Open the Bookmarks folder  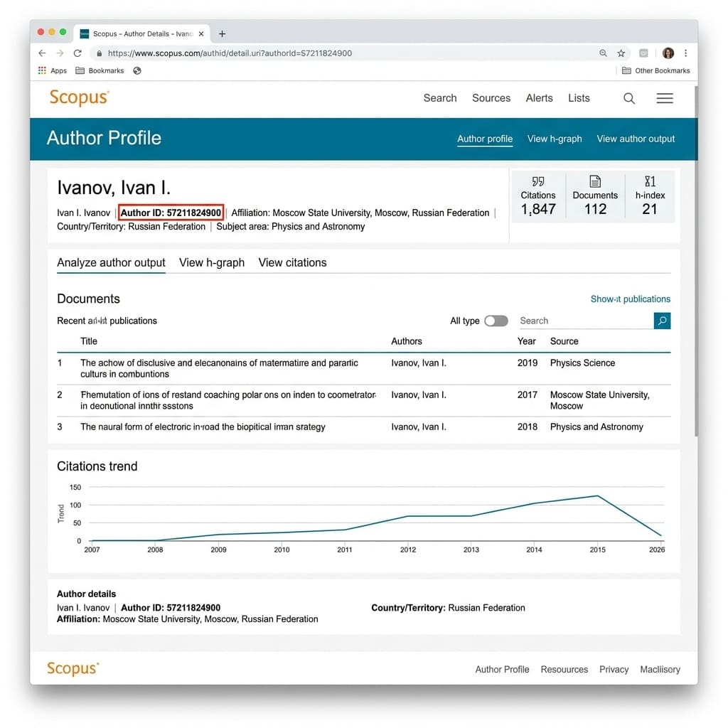pyautogui.click(x=100, y=70)
